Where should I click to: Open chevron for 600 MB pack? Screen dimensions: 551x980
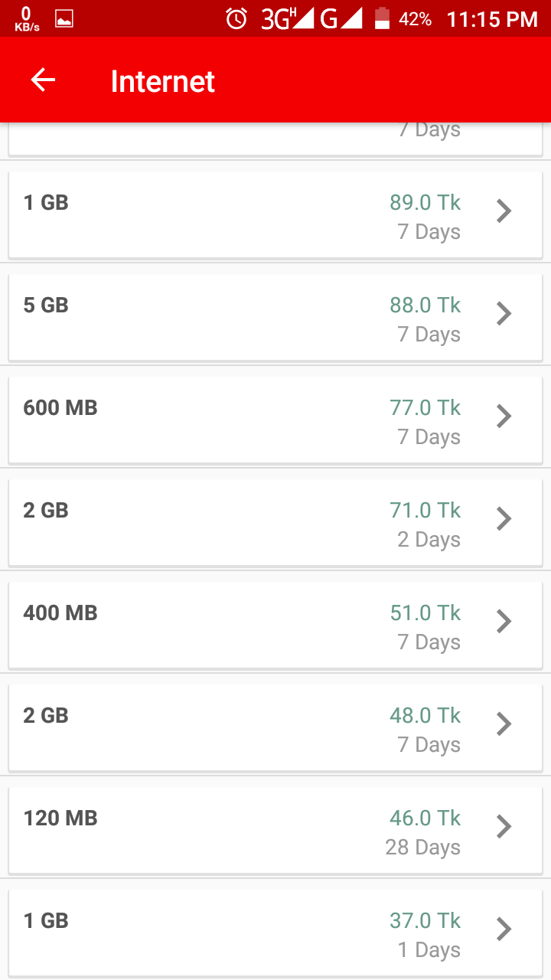click(504, 416)
